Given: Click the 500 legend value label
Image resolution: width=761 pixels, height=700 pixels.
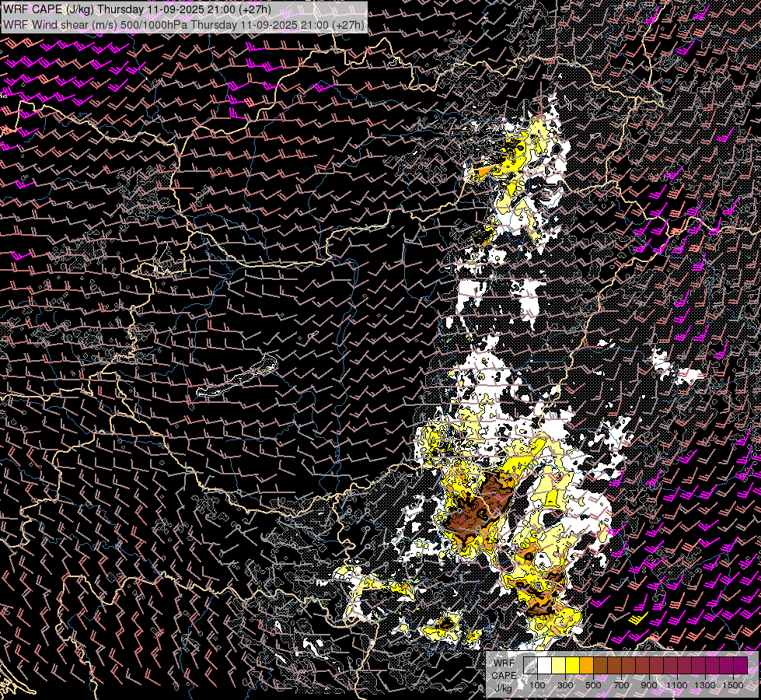Looking at the screenshot, I should pos(593,685).
